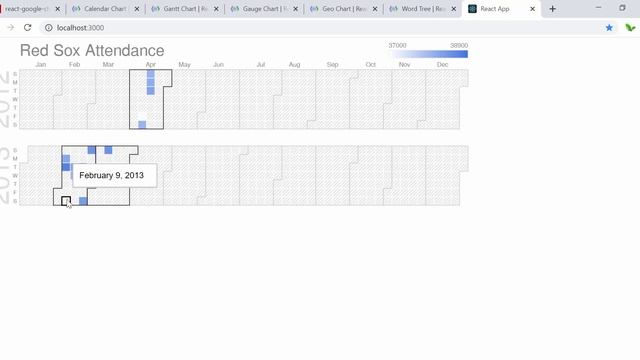640x360 pixels.
Task: View site information for localhost
Action: point(49,27)
